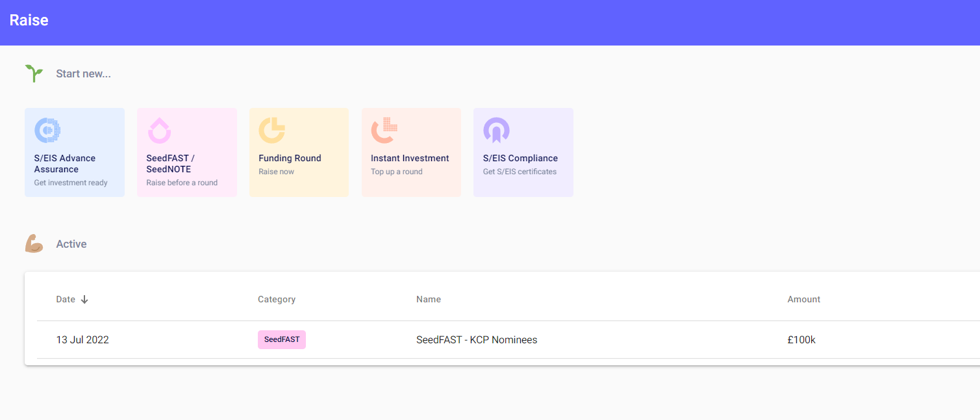Click the green sprout icon
The image size is (980, 420).
(34, 73)
